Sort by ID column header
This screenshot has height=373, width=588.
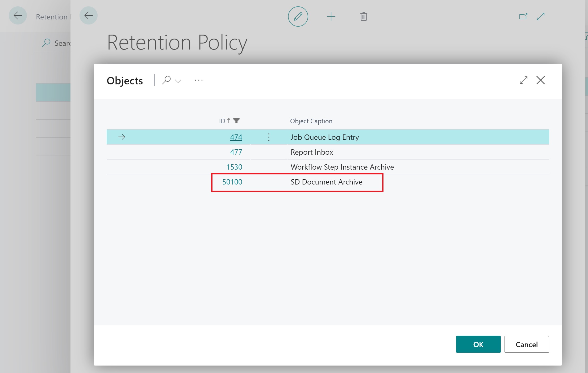coord(222,121)
